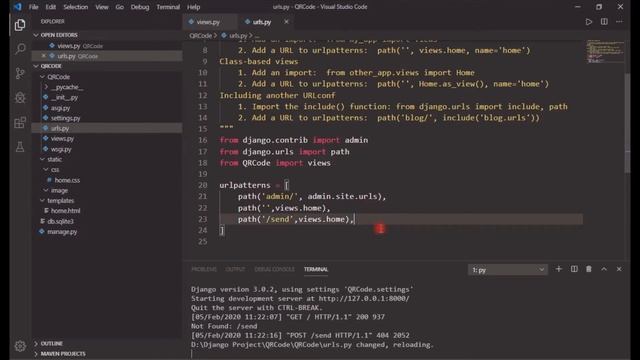The height and width of the screenshot is (360, 640).
Task: Collapse the QRCode folder in the tree
Action: [42, 77]
